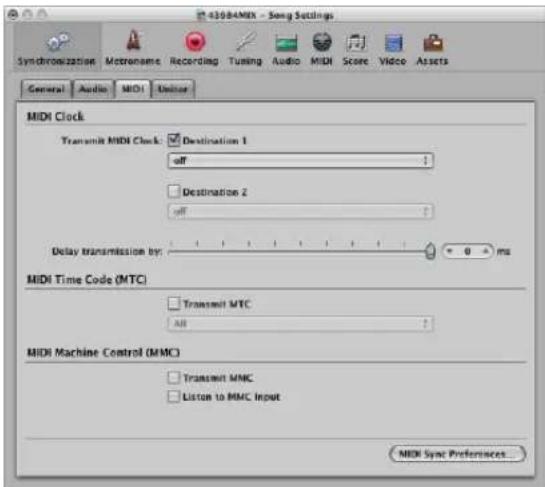The image size is (545, 487).
Task: Close the Song Settings window
Action: 13,14
